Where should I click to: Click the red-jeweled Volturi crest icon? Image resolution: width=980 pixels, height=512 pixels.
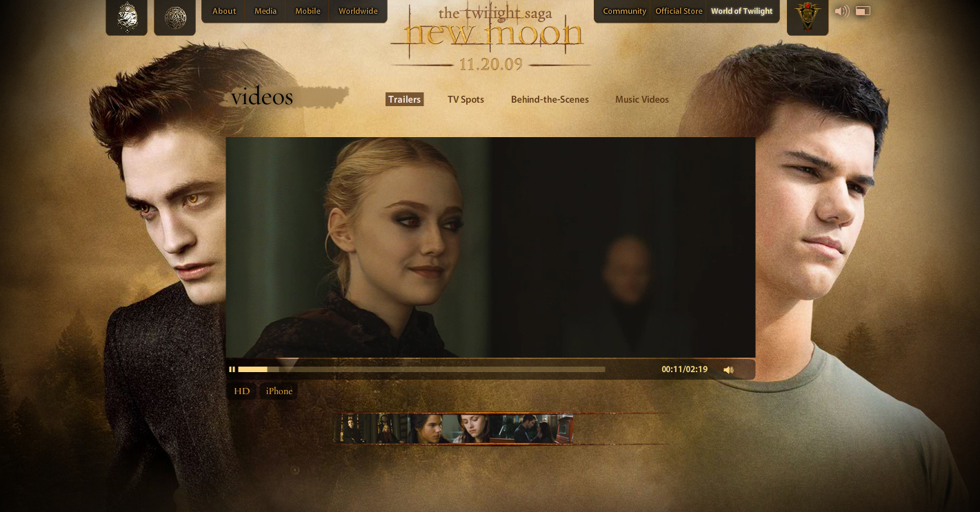tap(808, 17)
